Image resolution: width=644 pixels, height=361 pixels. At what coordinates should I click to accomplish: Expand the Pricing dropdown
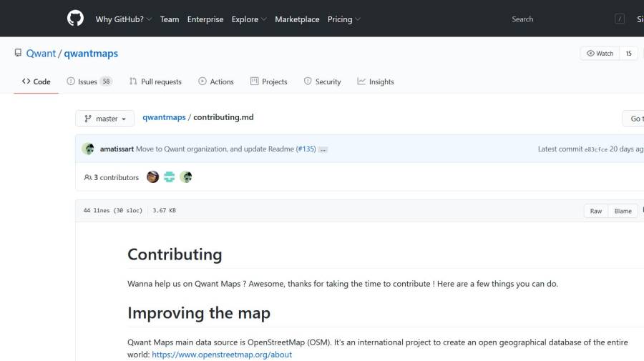pos(343,19)
